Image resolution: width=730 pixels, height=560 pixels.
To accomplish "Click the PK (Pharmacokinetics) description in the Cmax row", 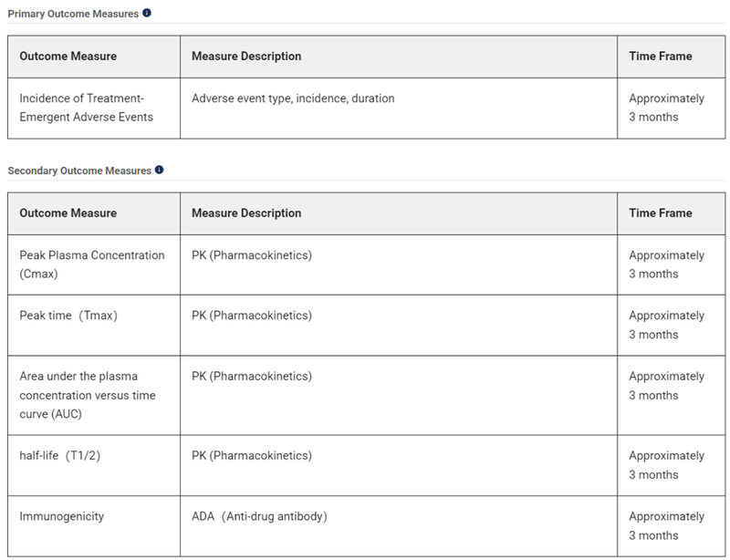I will coord(252,255).
